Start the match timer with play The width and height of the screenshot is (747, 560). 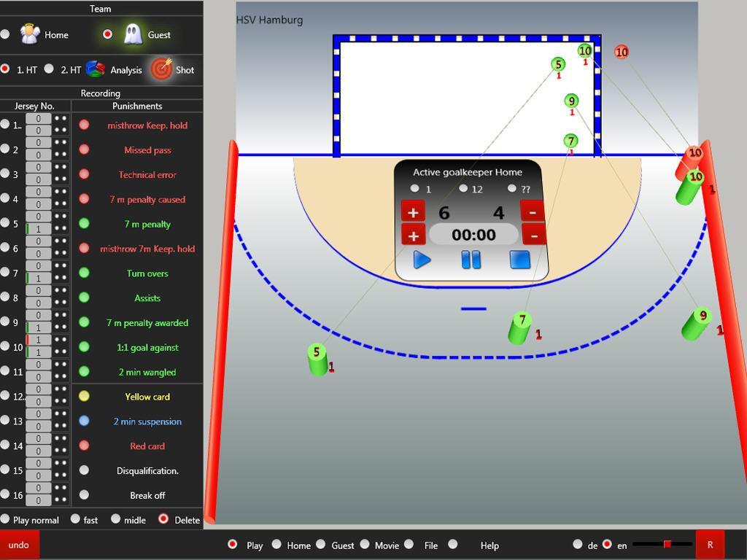click(x=422, y=260)
